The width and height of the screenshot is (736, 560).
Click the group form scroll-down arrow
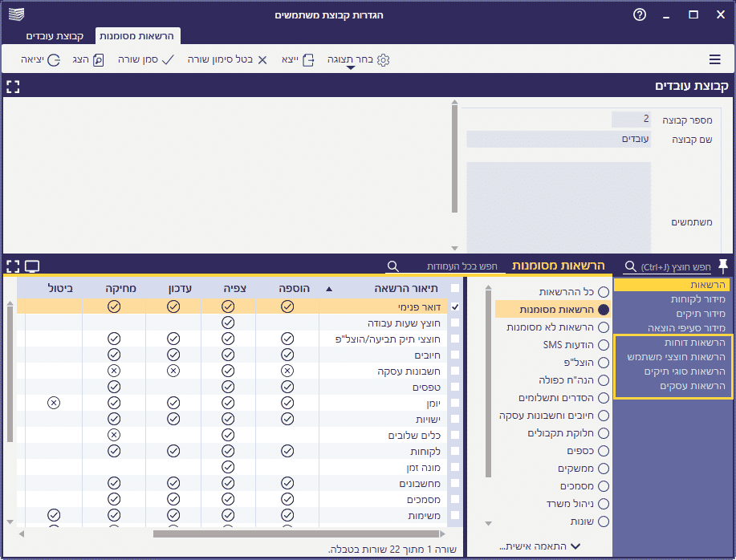tap(454, 248)
